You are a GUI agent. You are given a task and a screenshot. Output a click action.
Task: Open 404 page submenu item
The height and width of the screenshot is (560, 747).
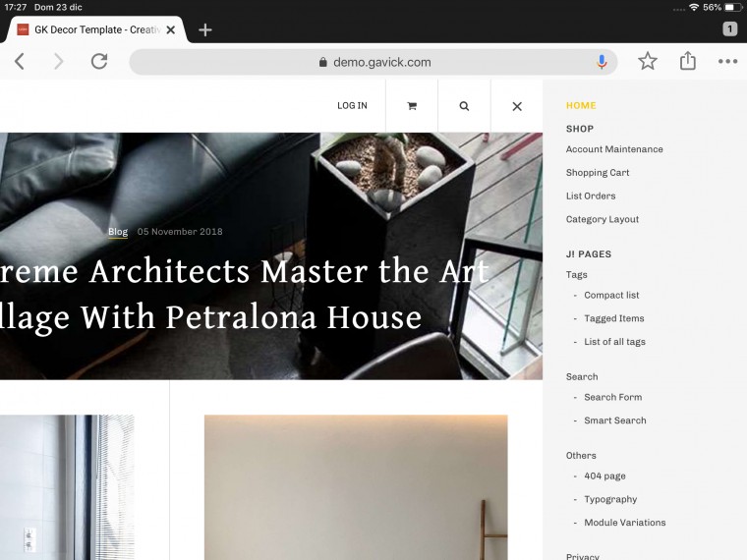(604, 476)
